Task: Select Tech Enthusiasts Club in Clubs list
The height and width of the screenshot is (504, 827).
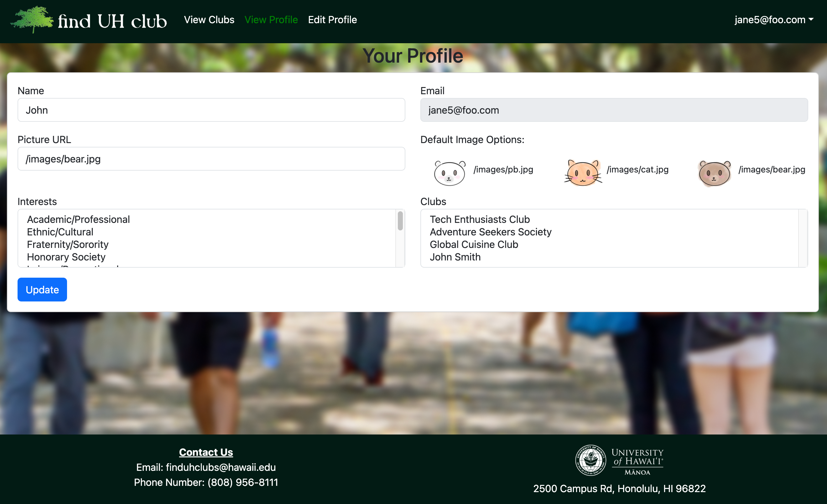Action: click(x=609, y=219)
